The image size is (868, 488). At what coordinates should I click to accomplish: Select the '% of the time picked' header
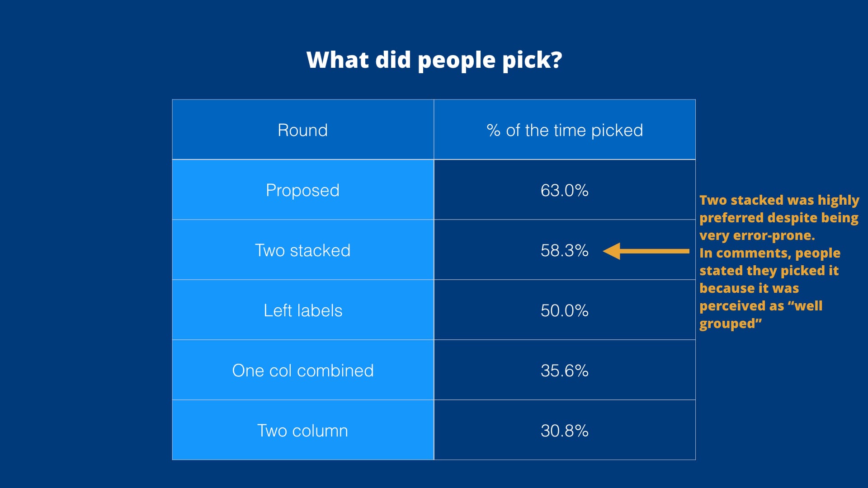[x=564, y=130]
